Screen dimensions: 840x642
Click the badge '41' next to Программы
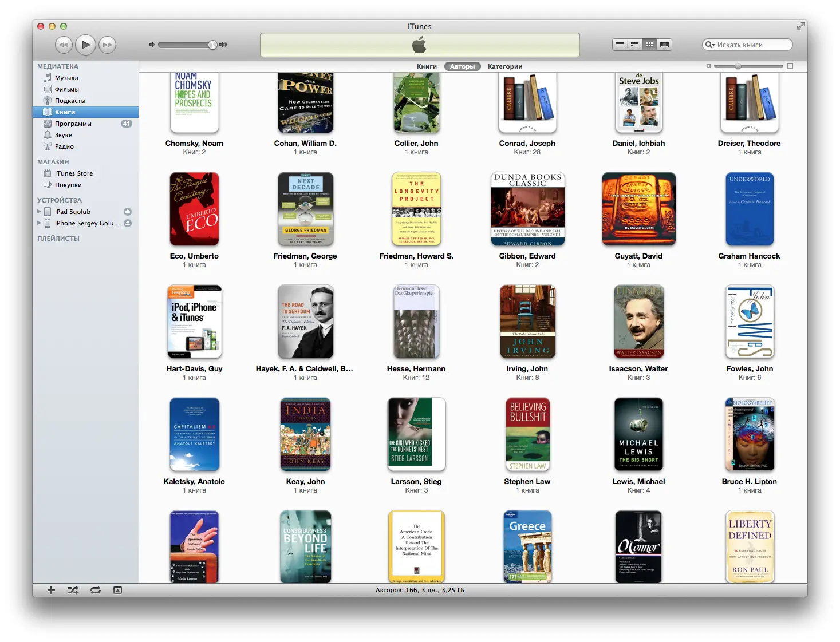(x=126, y=124)
